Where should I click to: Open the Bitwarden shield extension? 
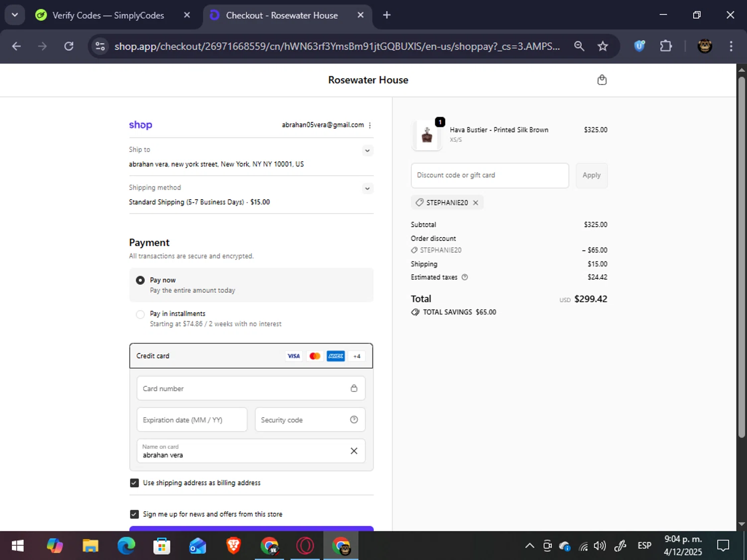639,46
